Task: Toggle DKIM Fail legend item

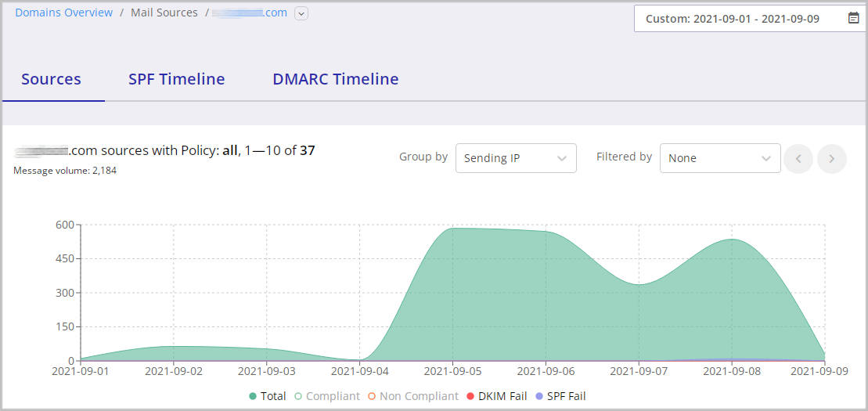Action: click(x=497, y=396)
